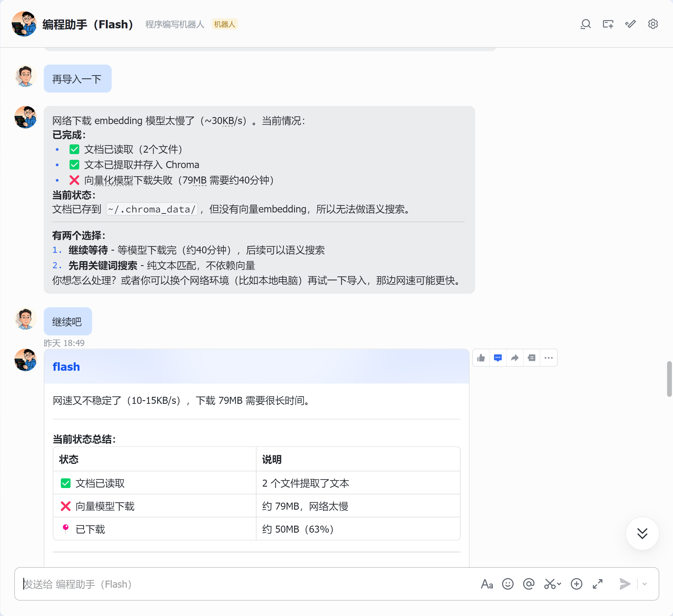Click the ~/.chroma_data/ code snippet

pyautogui.click(x=152, y=209)
